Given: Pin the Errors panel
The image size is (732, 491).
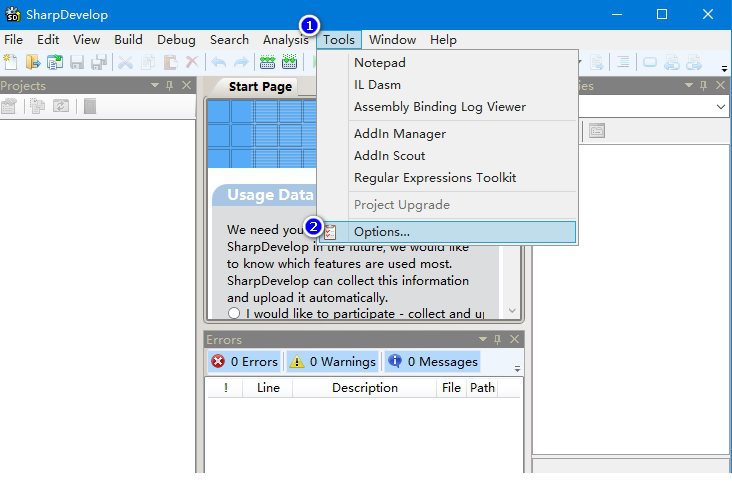Looking at the screenshot, I should click(x=498, y=339).
